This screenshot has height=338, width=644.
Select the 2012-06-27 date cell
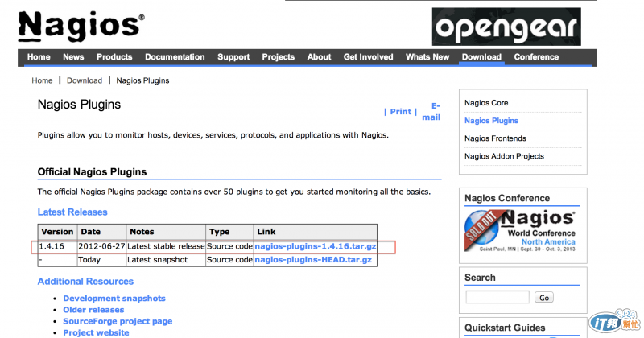(101, 246)
